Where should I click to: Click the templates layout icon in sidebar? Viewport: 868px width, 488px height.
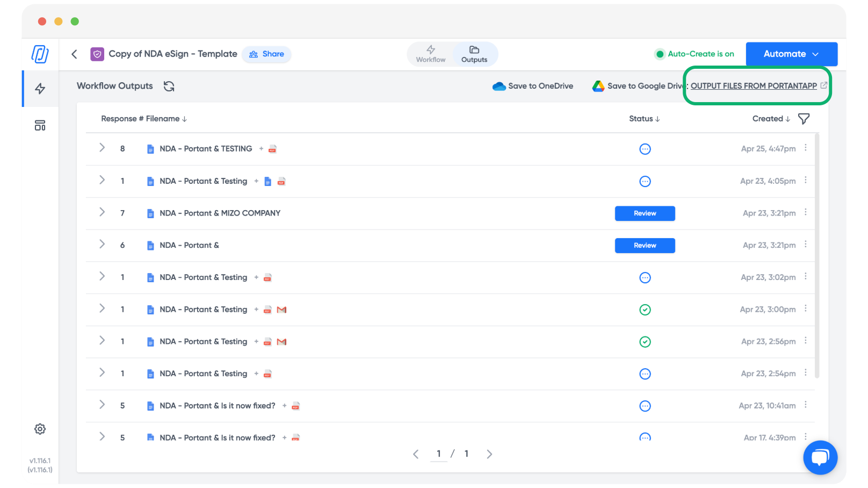(x=40, y=126)
